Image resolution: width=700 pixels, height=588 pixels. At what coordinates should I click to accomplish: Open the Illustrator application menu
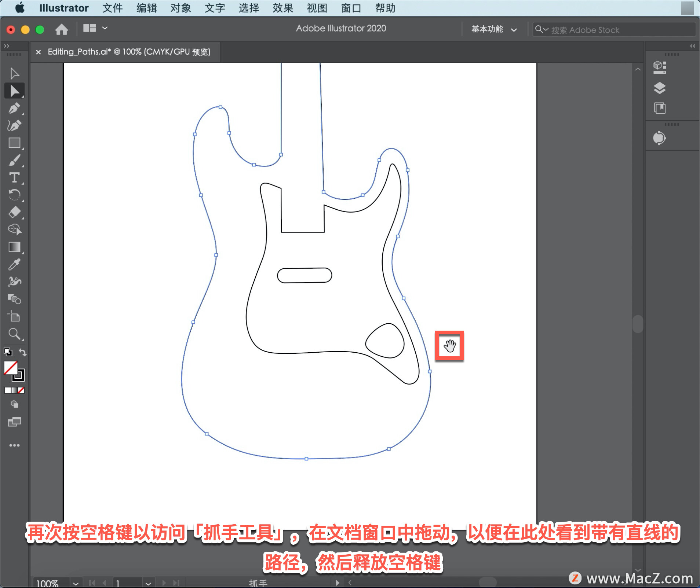(64, 8)
